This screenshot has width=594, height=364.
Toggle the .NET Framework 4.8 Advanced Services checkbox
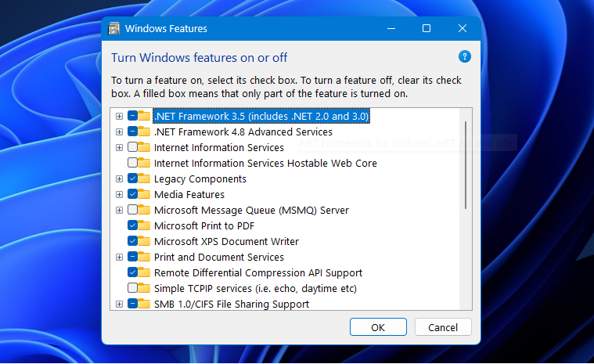(132, 132)
